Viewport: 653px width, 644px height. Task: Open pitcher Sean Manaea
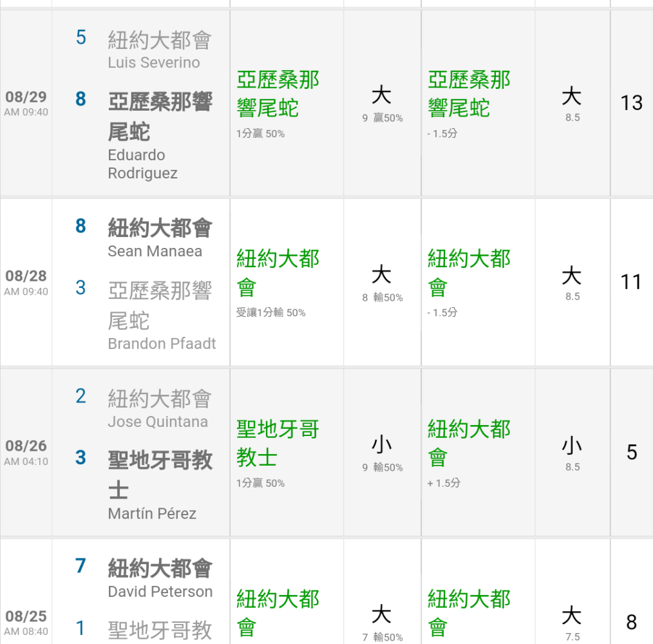point(155,252)
